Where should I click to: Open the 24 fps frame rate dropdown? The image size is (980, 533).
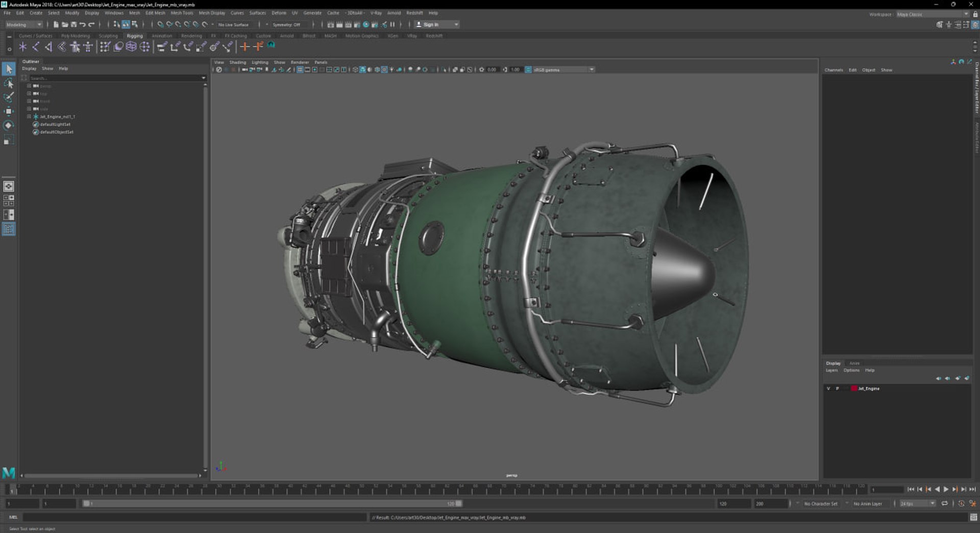pos(917,503)
